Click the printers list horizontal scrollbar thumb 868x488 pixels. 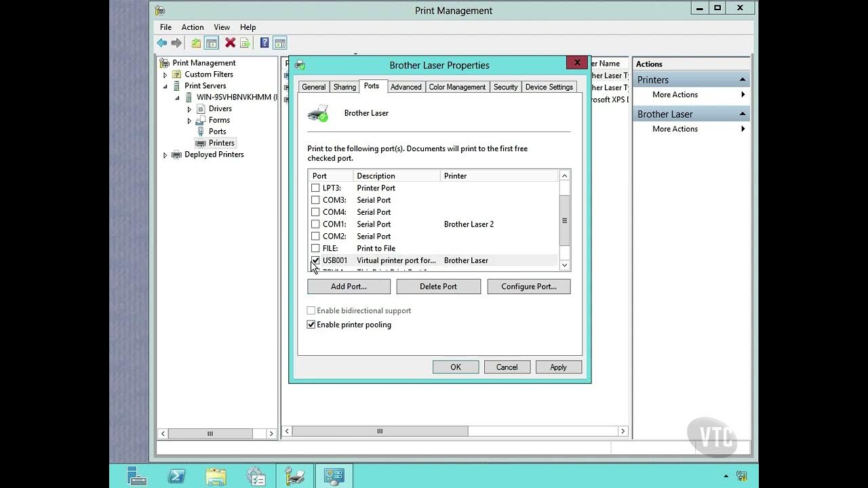pos(380,431)
